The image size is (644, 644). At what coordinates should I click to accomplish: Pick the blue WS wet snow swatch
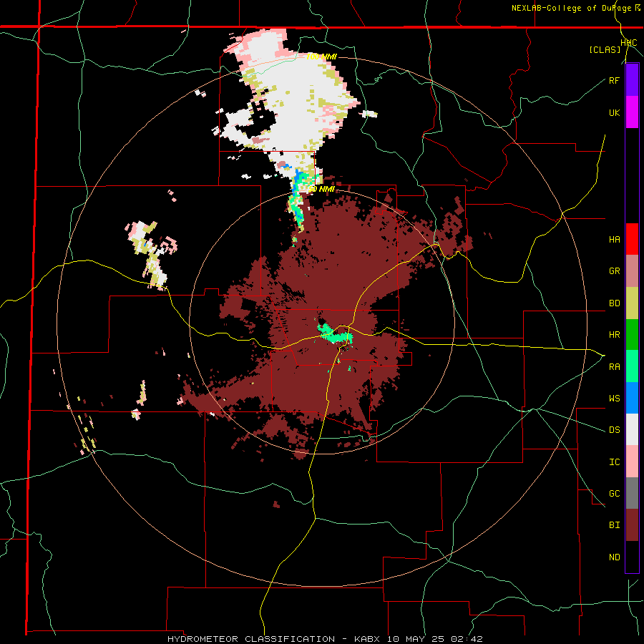tap(632, 398)
